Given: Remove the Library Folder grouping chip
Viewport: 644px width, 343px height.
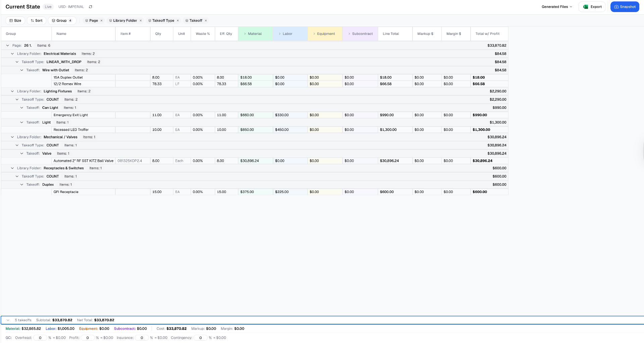Looking at the screenshot, I should (x=141, y=21).
